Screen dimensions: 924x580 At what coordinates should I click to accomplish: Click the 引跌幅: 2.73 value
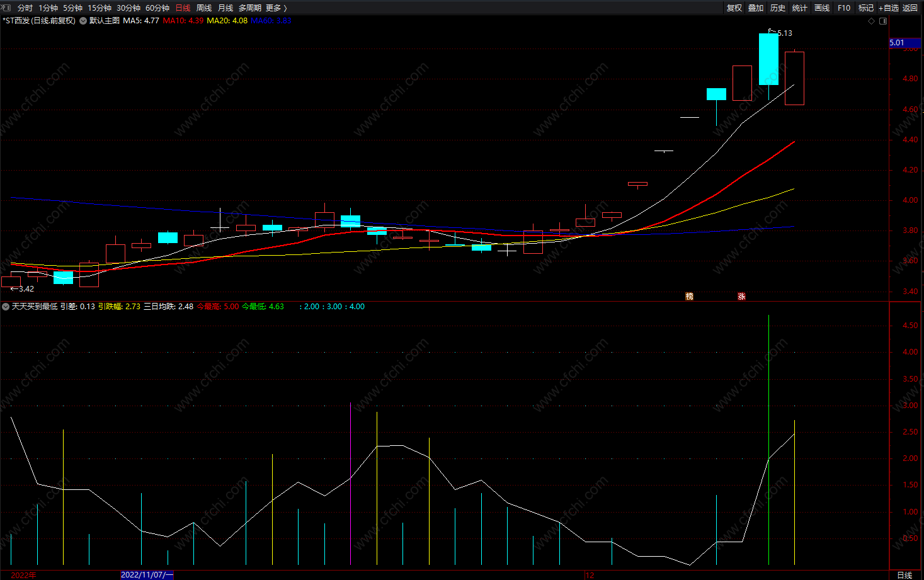point(119,307)
